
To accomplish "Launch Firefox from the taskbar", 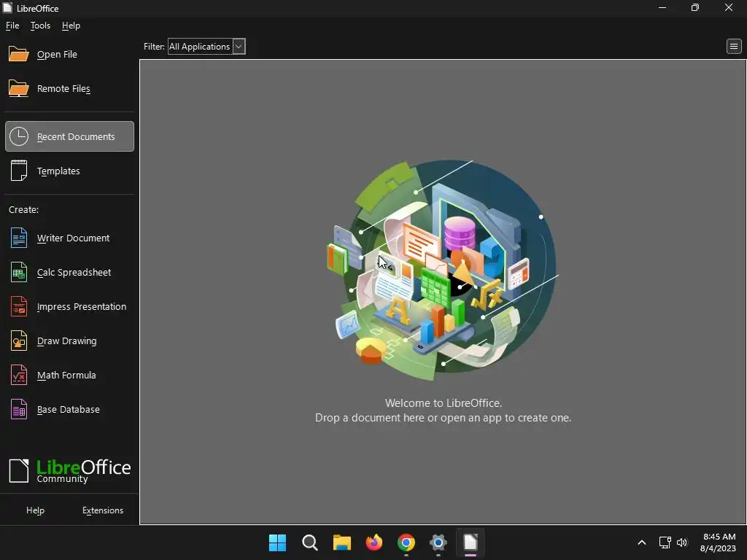I will [374, 542].
